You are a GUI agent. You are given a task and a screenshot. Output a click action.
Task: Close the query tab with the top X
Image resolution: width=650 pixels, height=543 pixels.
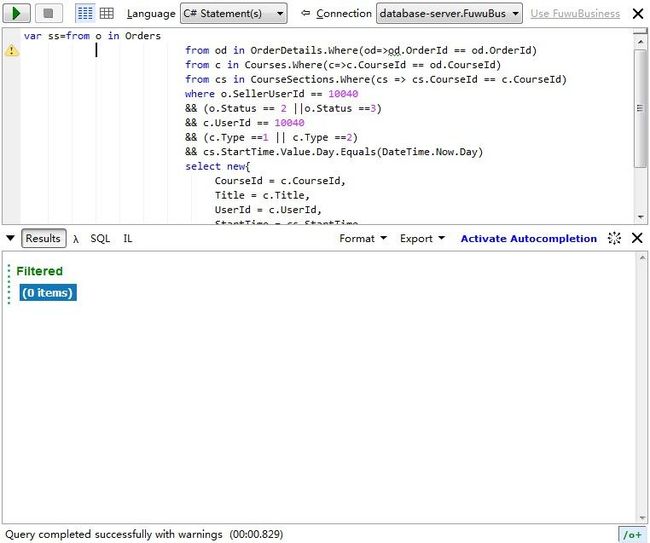[638, 14]
